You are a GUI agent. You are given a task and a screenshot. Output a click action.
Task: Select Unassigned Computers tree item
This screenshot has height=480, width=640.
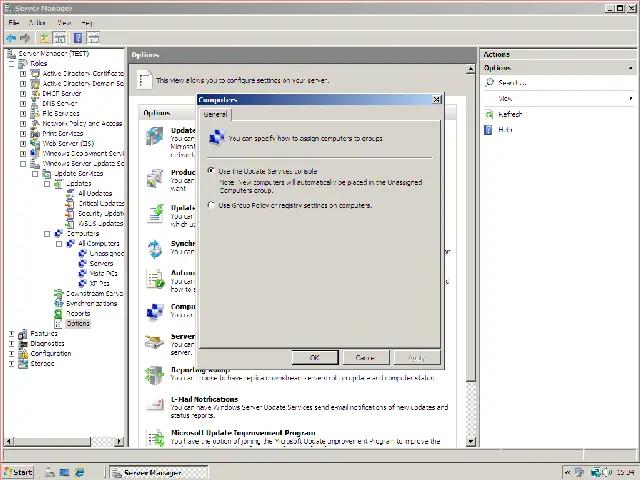pos(107,253)
